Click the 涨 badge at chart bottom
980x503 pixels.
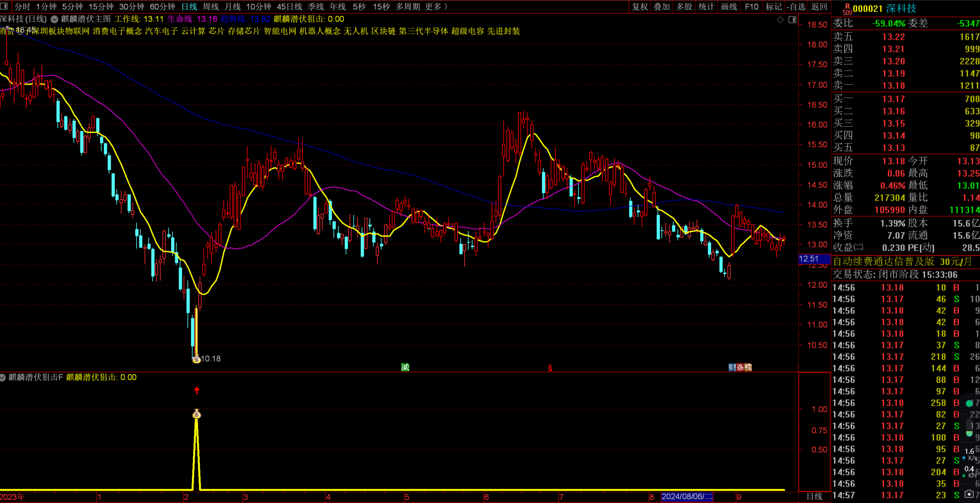coord(740,367)
